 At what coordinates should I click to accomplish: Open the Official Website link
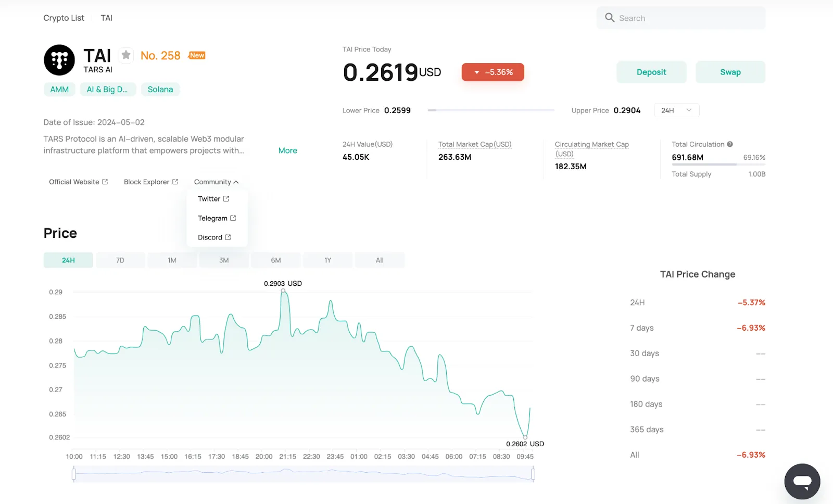point(78,182)
